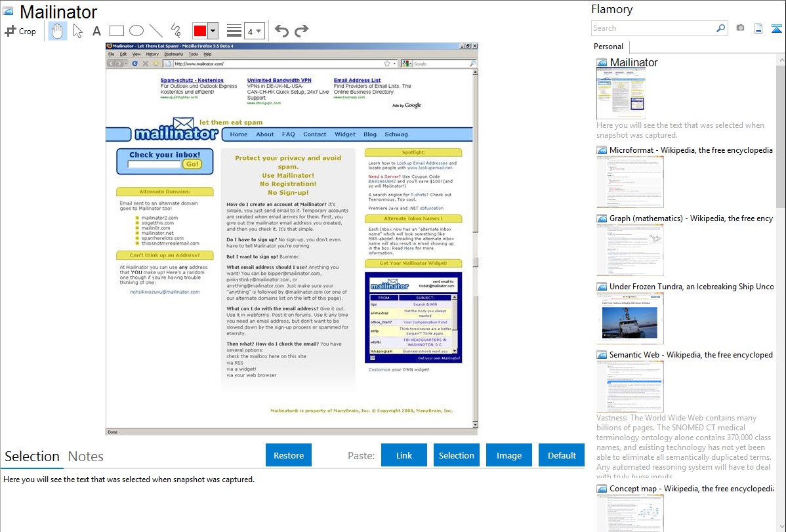
Task: Open the Graph (mathematics) snapshot thumbnail
Action: click(630, 250)
